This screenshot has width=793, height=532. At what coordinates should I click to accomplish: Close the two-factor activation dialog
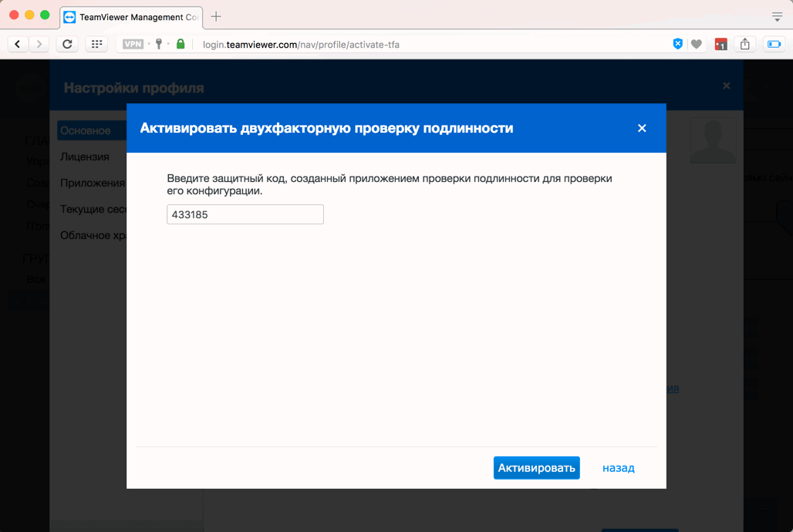pyautogui.click(x=642, y=129)
